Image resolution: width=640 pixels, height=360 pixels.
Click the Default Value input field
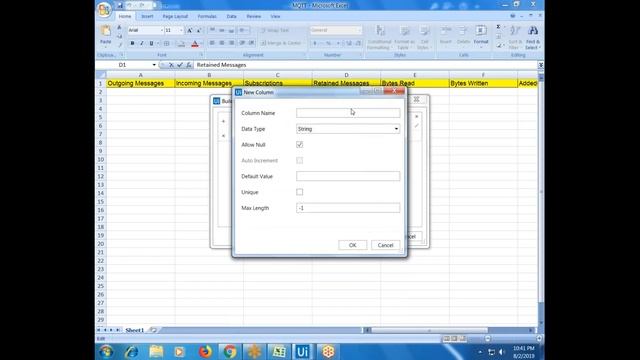[x=348, y=176]
